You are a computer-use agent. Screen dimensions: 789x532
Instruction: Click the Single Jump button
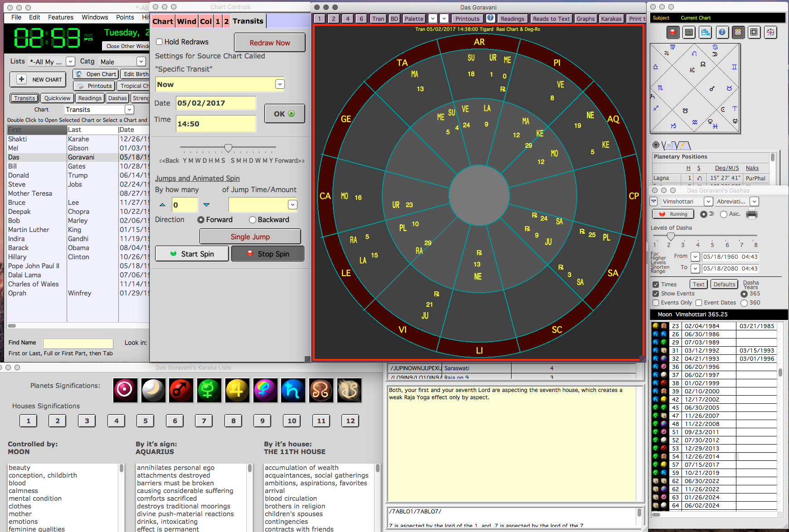[x=250, y=237]
